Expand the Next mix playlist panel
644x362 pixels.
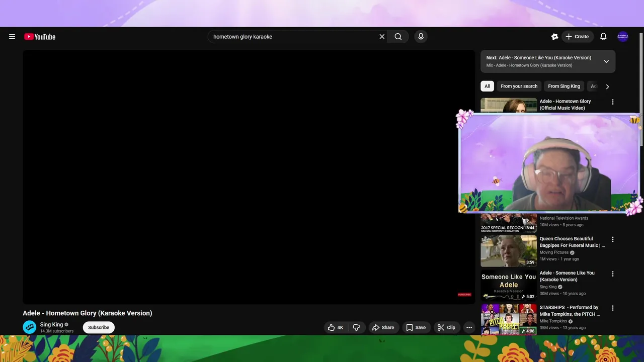point(606,61)
